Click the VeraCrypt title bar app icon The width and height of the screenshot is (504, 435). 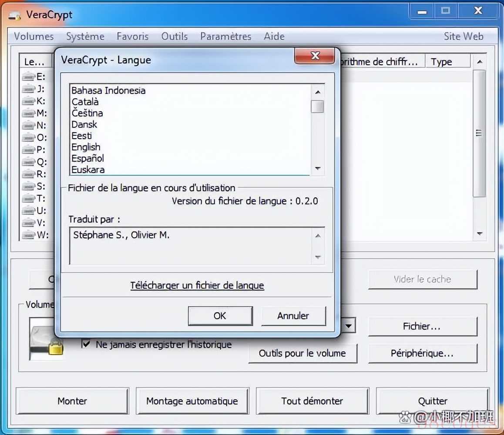tap(14, 15)
